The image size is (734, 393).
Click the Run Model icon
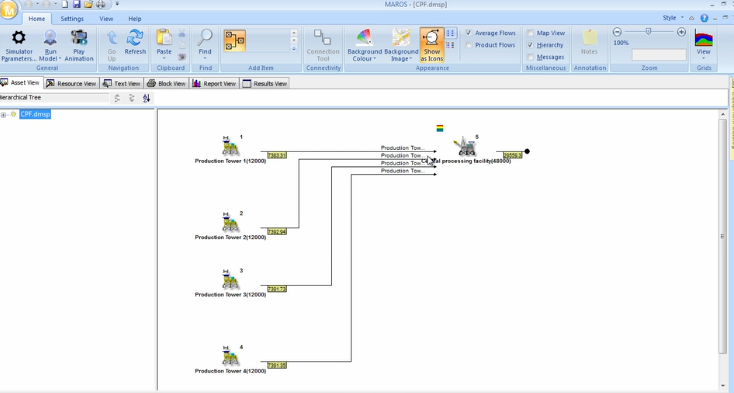click(x=50, y=38)
